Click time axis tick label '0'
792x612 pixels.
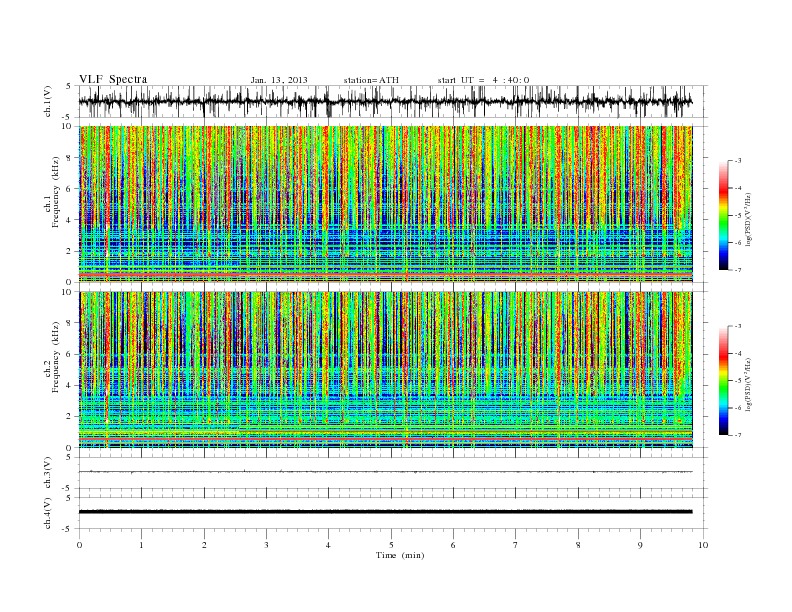tap(79, 545)
